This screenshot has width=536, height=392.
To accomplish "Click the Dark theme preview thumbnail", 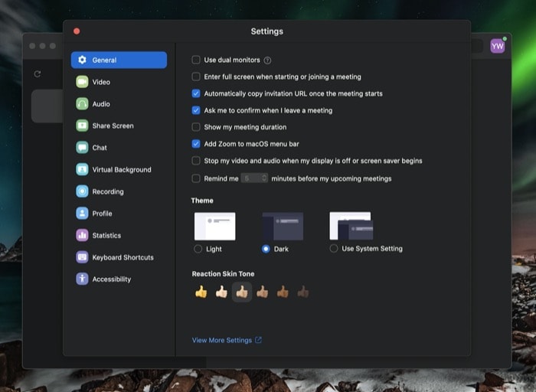I will click(x=283, y=227).
